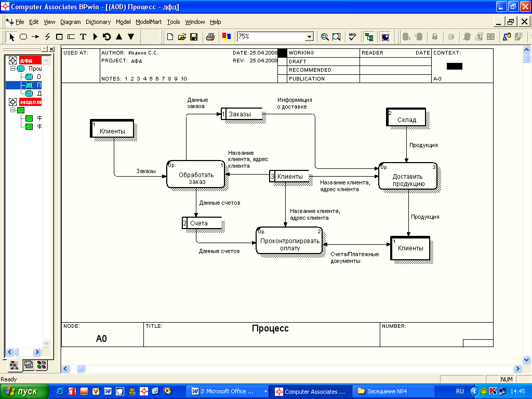Switch to the Activities explorer tab
Viewport: 532px width, 399px height.
(x=14, y=365)
